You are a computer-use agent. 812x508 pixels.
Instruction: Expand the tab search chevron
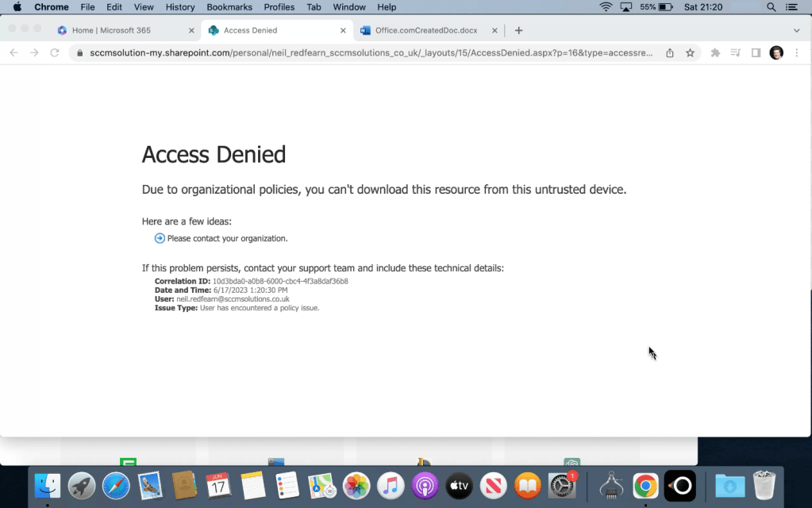796,31
